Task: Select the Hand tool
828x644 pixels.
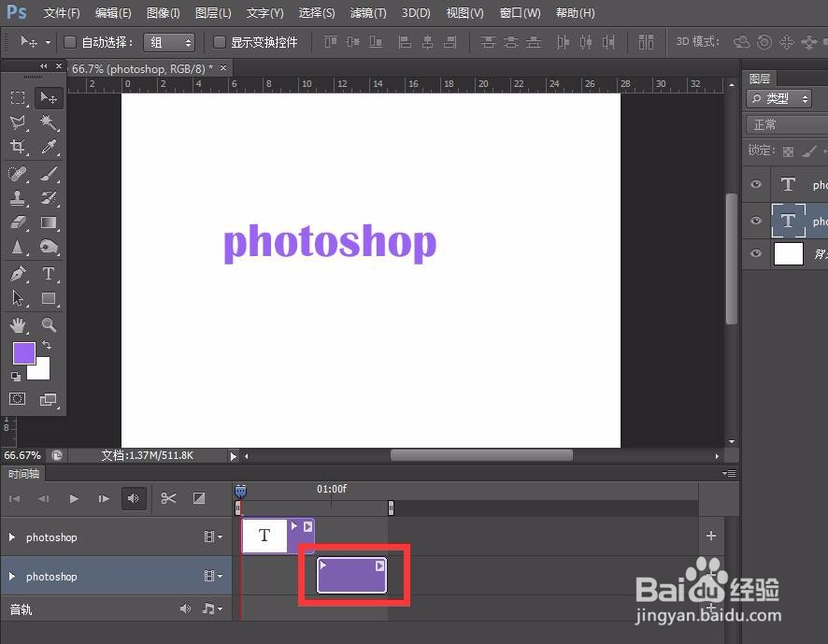Action: pos(18,325)
